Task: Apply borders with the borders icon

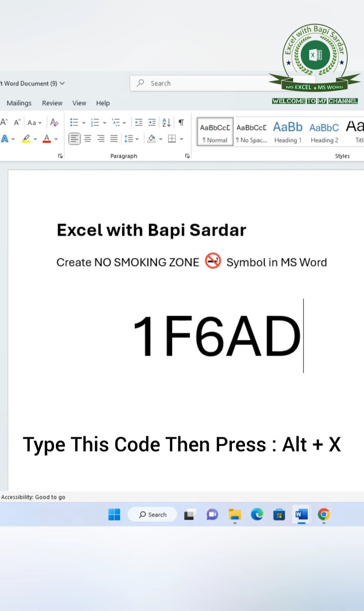Action: 172,139
